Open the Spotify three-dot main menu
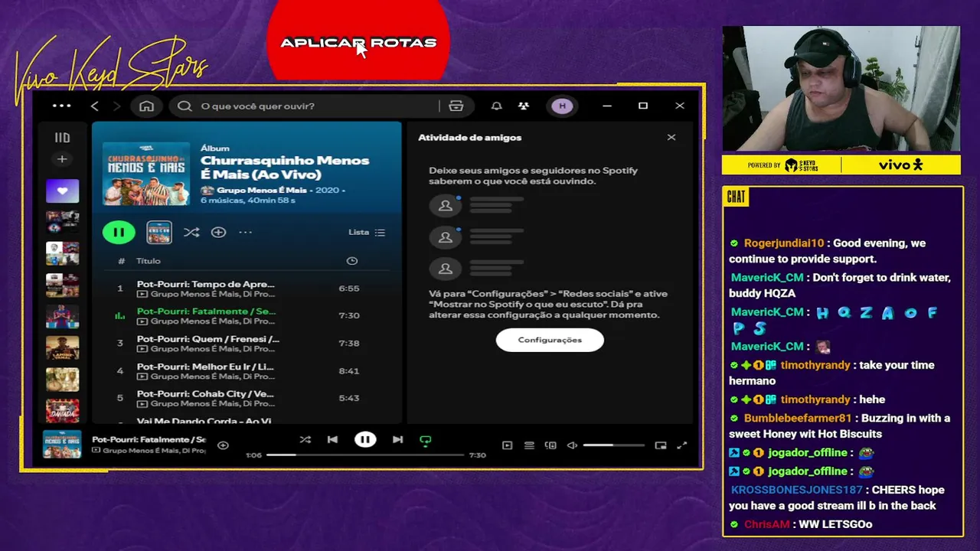This screenshot has height=551, width=980. pos(61,106)
